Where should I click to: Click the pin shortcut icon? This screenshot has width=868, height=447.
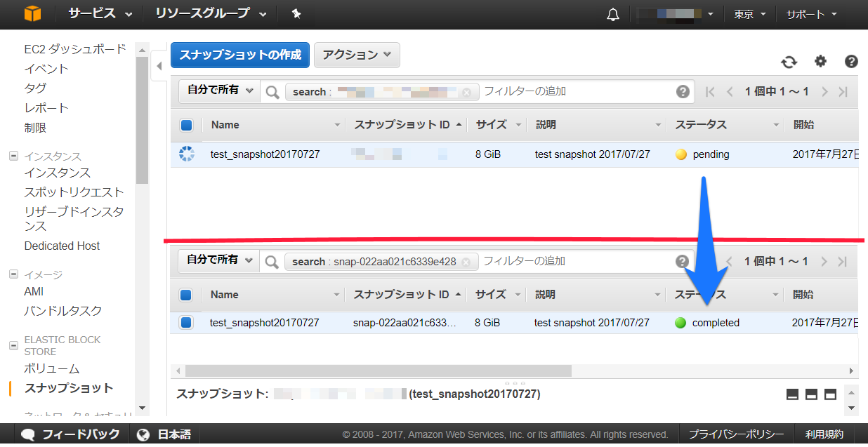[296, 13]
